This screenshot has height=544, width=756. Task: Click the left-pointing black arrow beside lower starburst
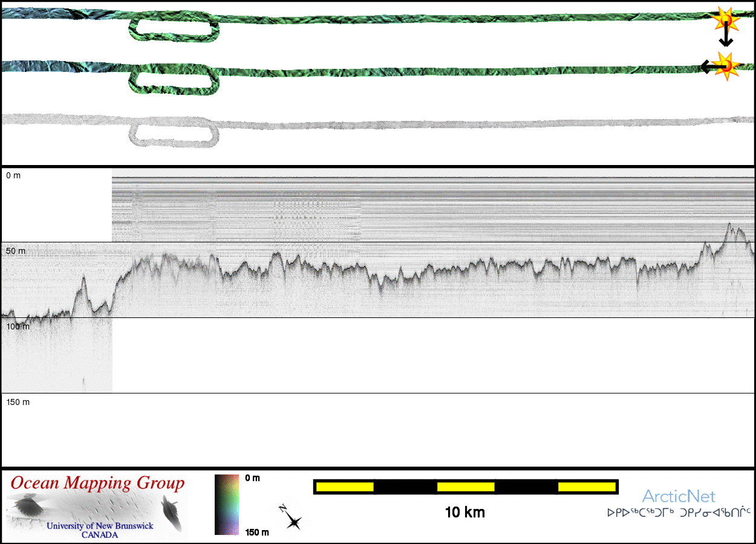click(706, 66)
